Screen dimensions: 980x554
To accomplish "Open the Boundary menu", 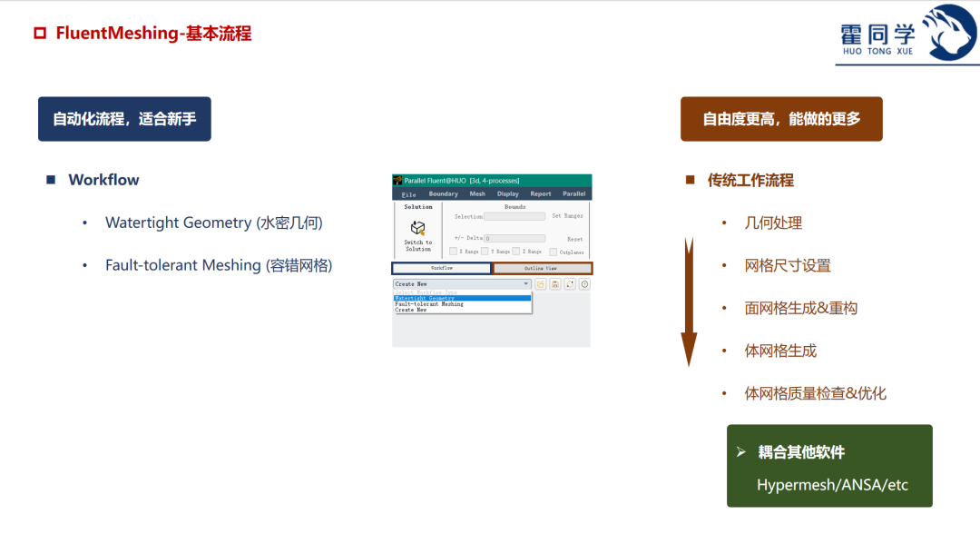I will pos(443,193).
